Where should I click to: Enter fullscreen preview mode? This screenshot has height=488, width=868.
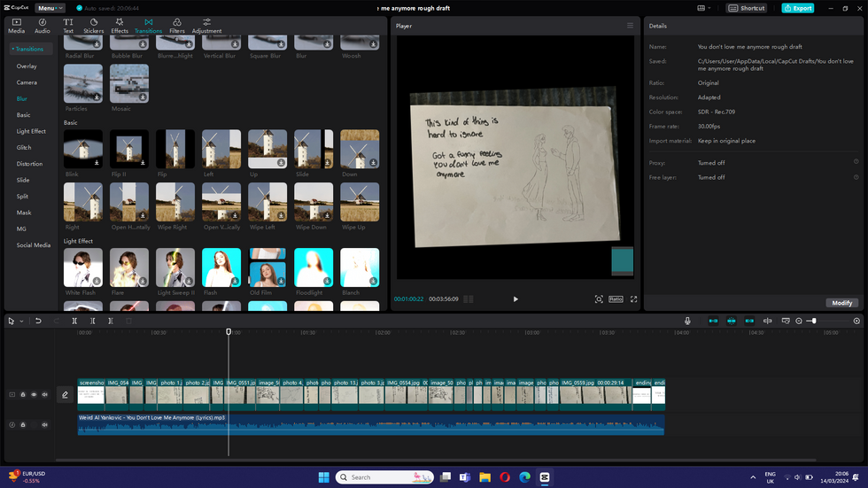(634, 299)
